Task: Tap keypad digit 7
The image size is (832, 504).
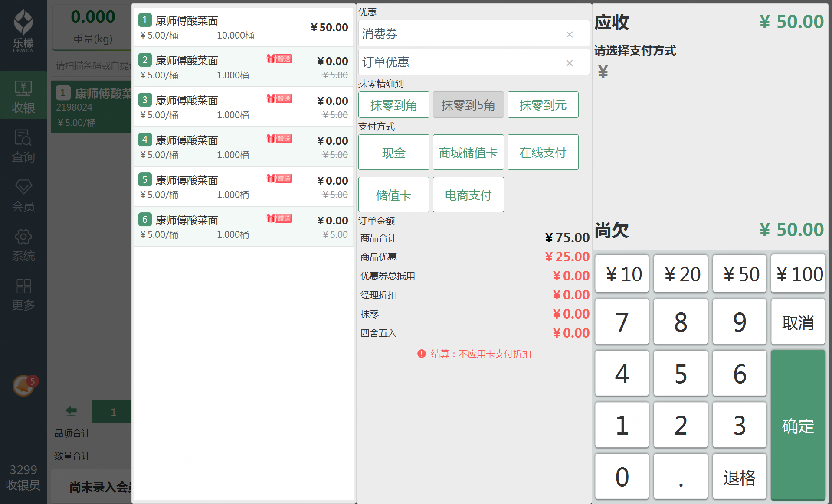Action: tap(622, 322)
